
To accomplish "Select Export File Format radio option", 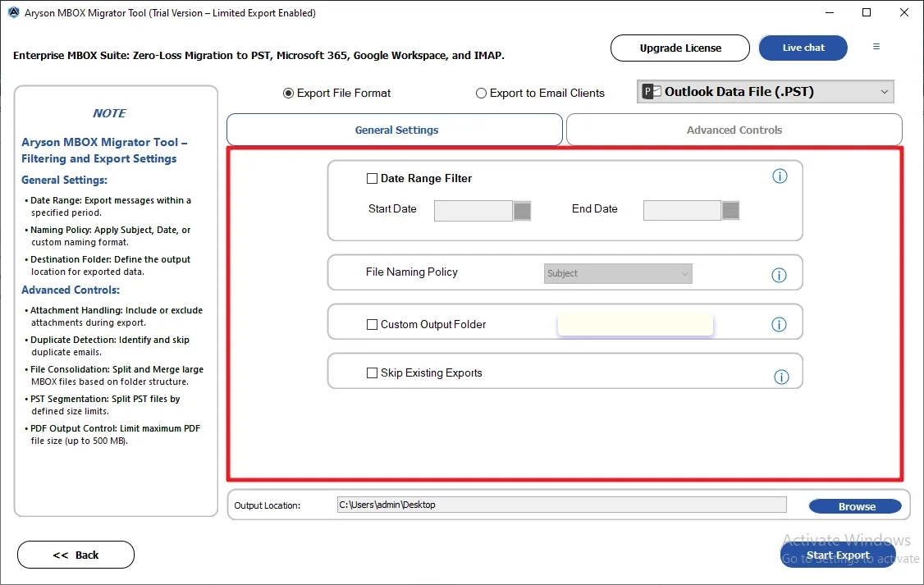I will [288, 93].
